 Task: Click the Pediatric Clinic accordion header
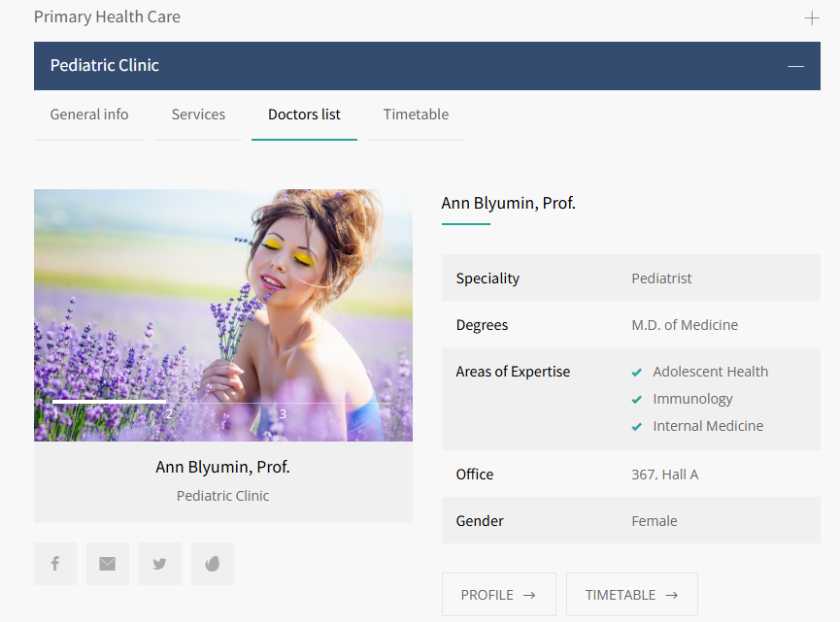427,66
